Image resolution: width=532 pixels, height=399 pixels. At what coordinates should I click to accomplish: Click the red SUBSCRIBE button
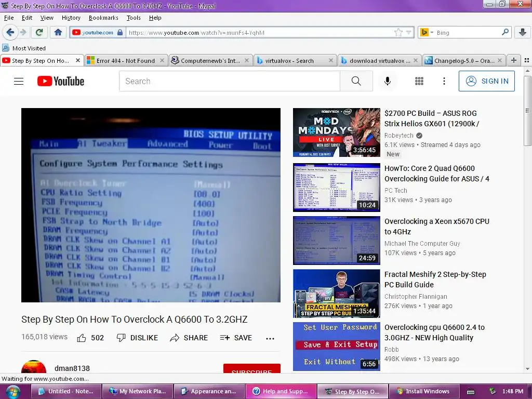pyautogui.click(x=252, y=368)
